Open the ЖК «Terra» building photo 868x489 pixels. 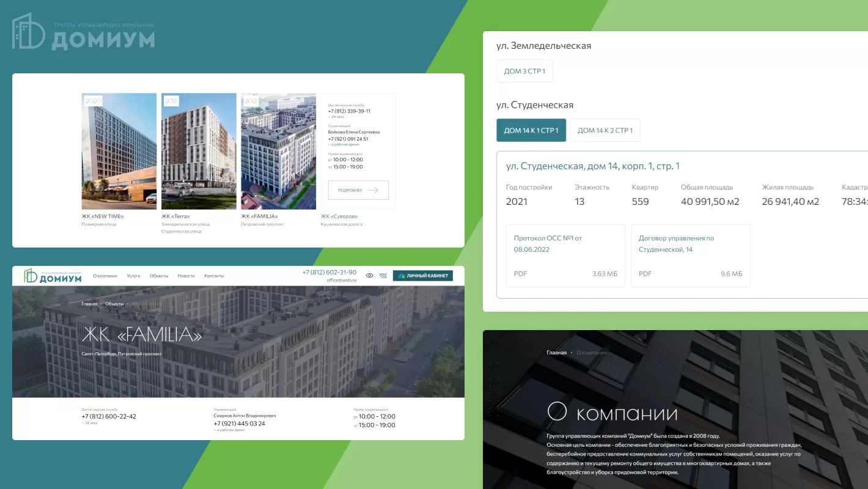click(x=199, y=151)
